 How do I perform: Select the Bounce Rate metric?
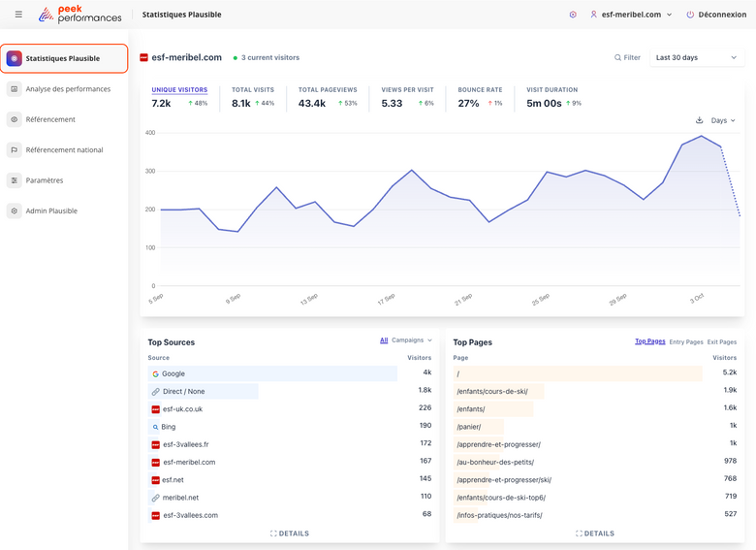coord(480,97)
